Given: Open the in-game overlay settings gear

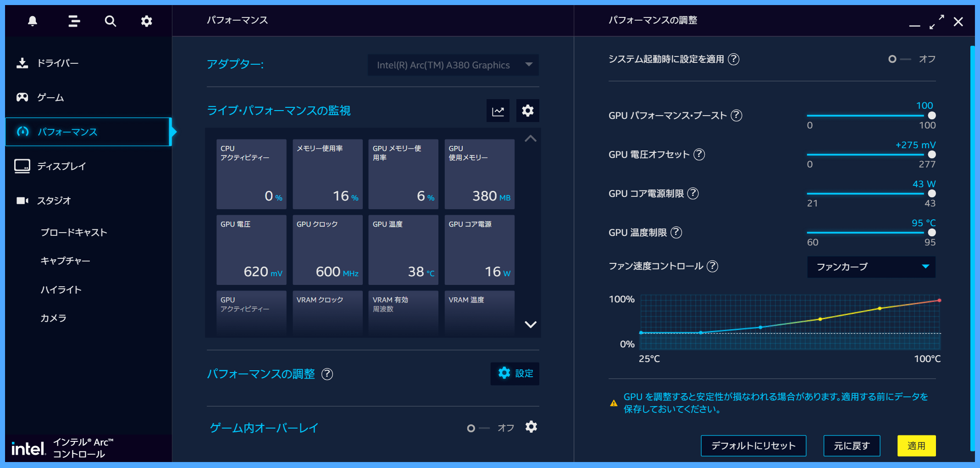Looking at the screenshot, I should pos(531,427).
